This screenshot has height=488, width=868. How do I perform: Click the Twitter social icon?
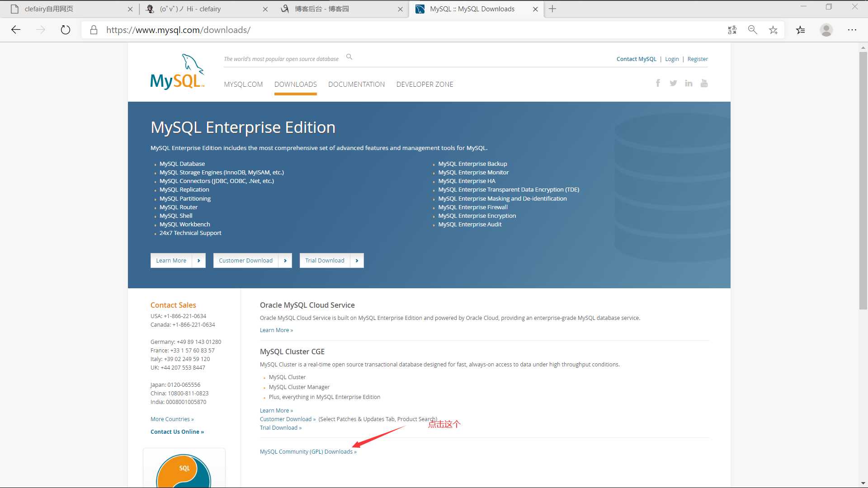click(672, 83)
